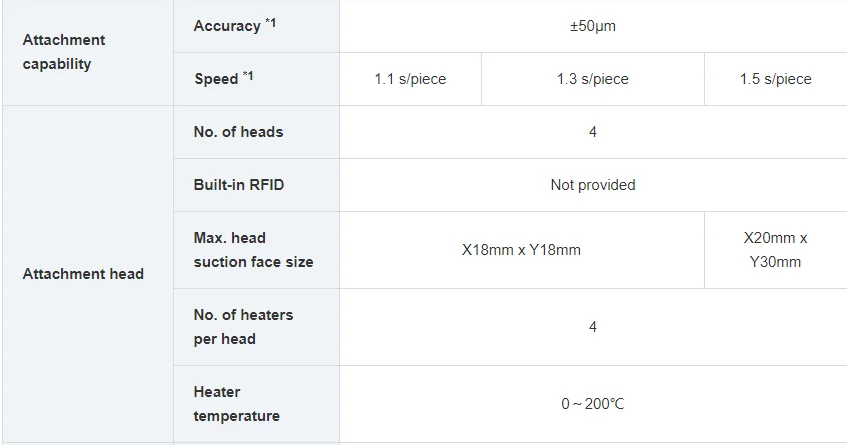Select the "Built-in RFID" label cell
Viewport: 847px width, 445px height.
238,185
